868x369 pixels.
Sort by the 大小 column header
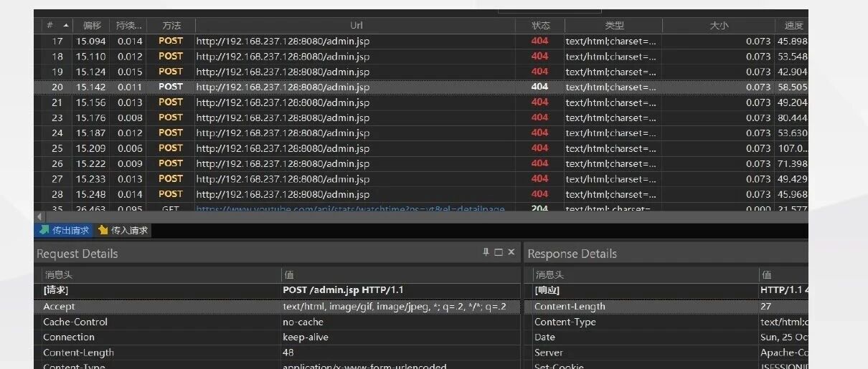[718, 25]
